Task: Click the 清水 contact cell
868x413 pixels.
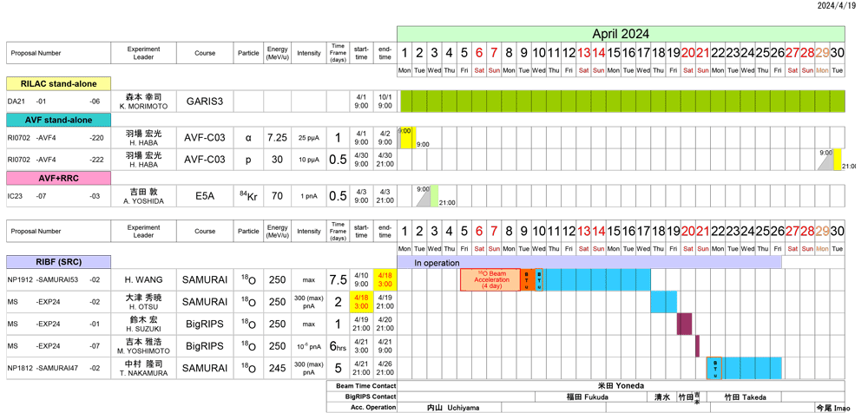Action: [x=662, y=397]
